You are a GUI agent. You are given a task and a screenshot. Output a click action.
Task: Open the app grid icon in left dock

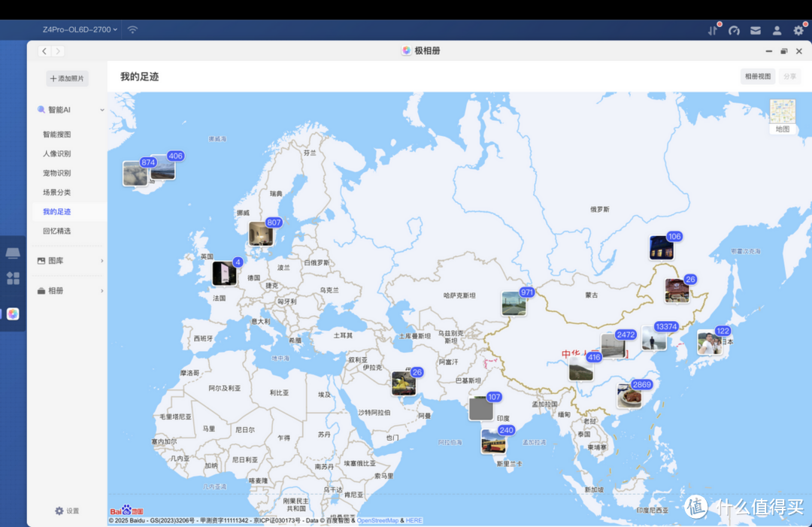point(13,278)
